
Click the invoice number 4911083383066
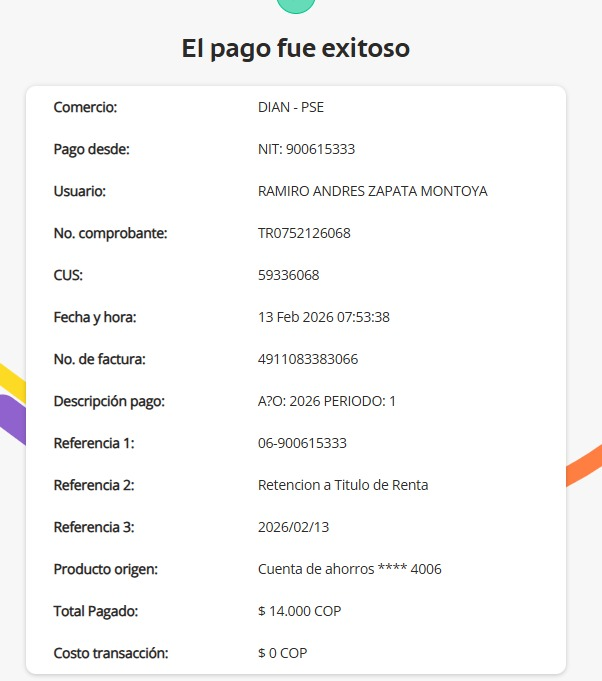[308, 359]
